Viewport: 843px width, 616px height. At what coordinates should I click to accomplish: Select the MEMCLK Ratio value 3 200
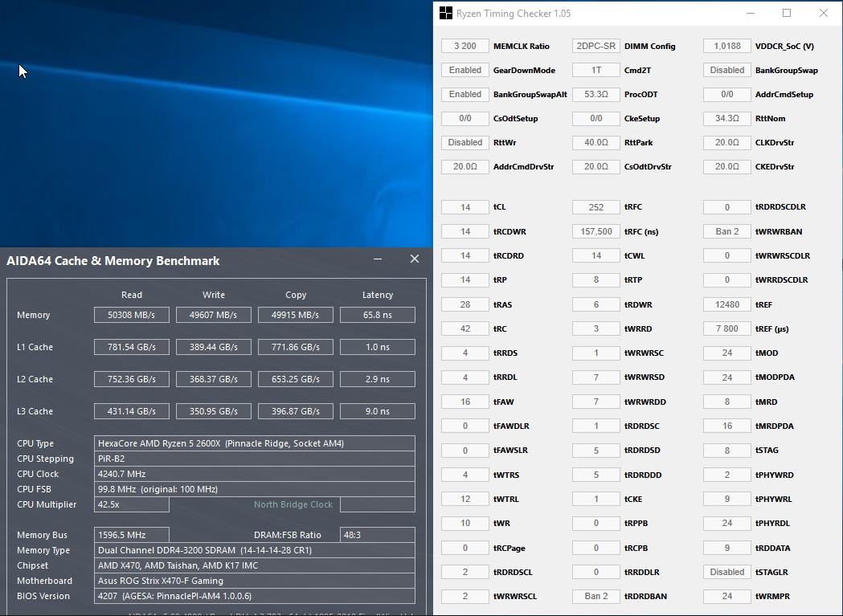465,47
